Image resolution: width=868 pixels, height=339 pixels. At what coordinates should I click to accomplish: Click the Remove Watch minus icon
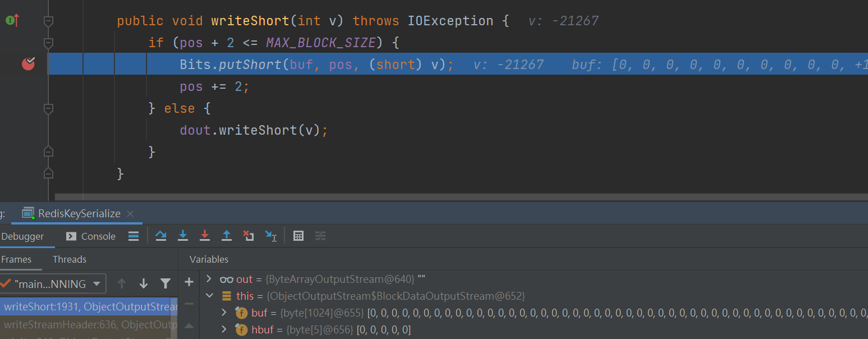coord(189,304)
